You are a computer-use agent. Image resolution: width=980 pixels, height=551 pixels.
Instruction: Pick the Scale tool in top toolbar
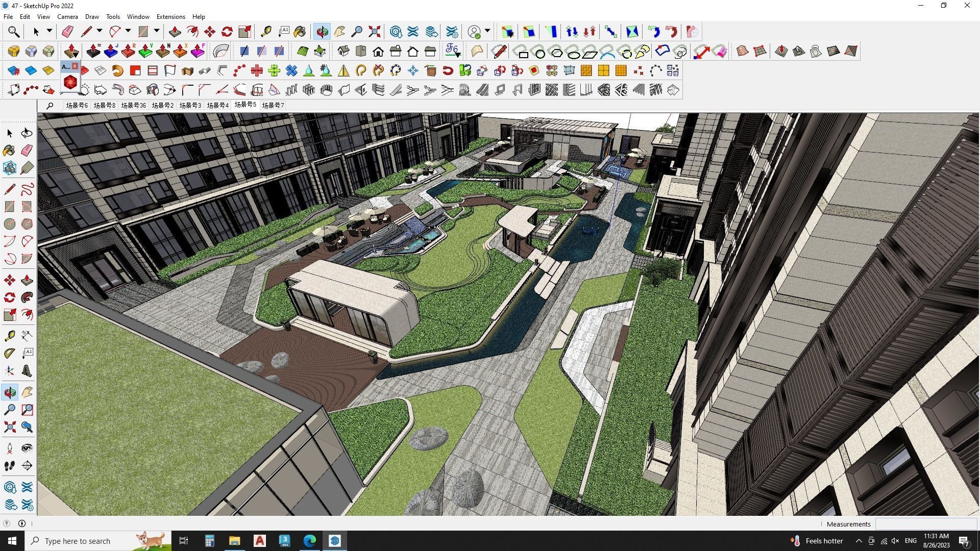[244, 32]
